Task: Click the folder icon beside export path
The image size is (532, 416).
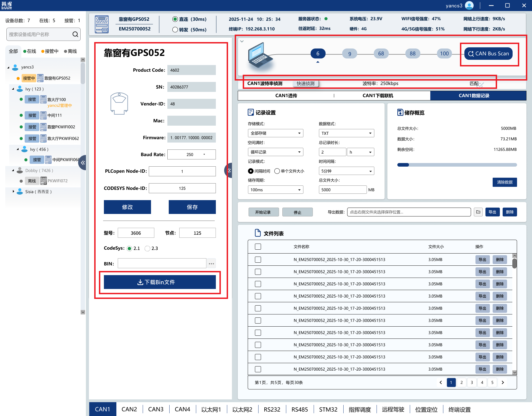Action: [478, 212]
